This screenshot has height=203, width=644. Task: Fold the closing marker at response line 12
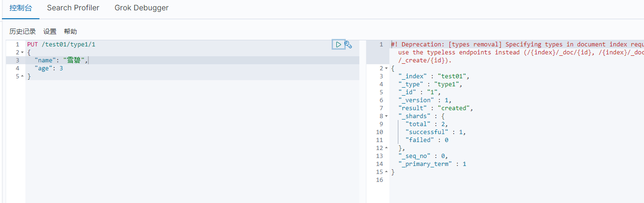pos(387,148)
